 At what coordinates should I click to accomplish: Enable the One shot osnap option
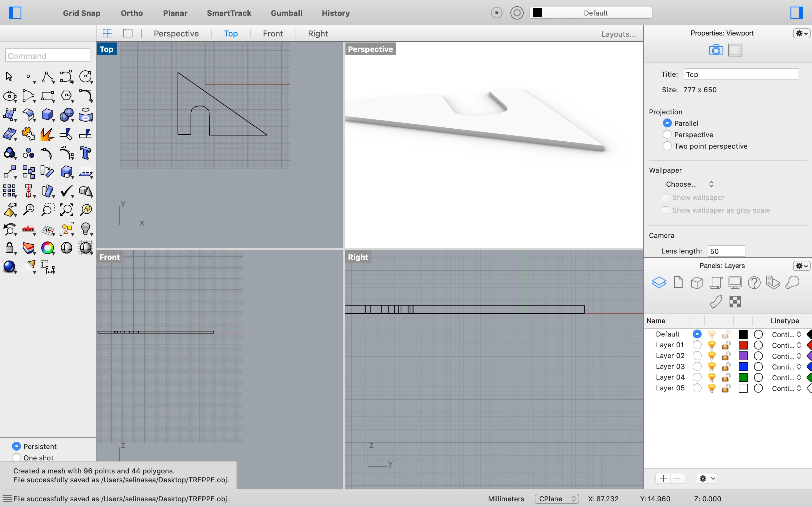pyautogui.click(x=16, y=458)
